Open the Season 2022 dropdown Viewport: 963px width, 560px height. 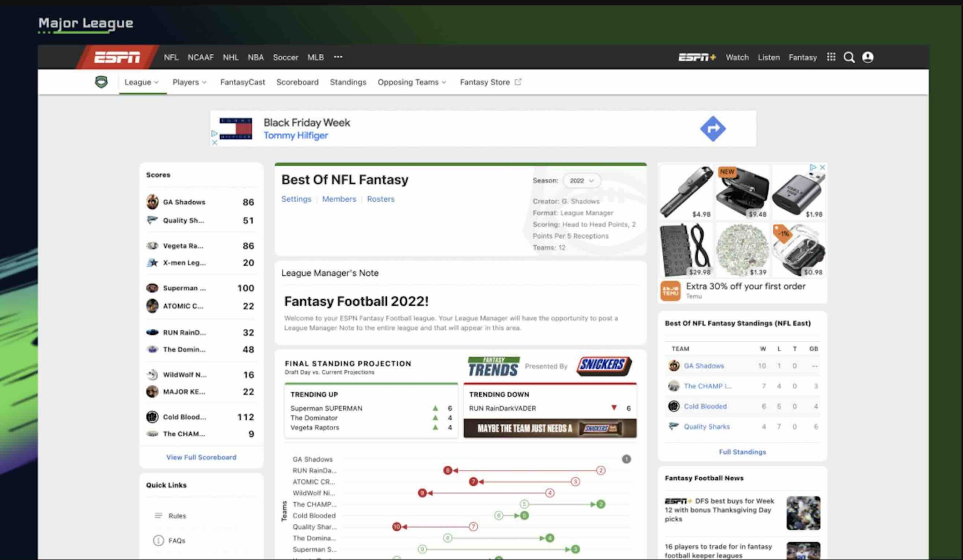pos(582,181)
